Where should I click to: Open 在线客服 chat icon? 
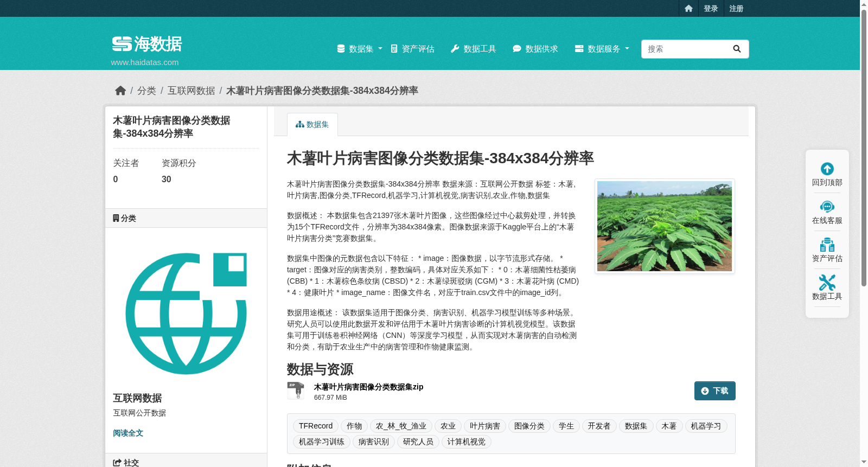(x=827, y=207)
